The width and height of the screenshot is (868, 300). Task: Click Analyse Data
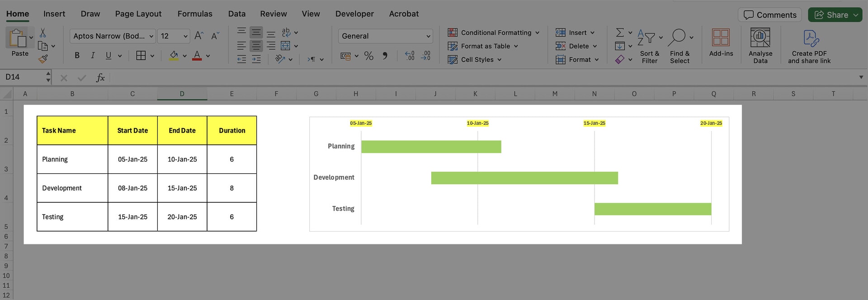click(x=760, y=46)
